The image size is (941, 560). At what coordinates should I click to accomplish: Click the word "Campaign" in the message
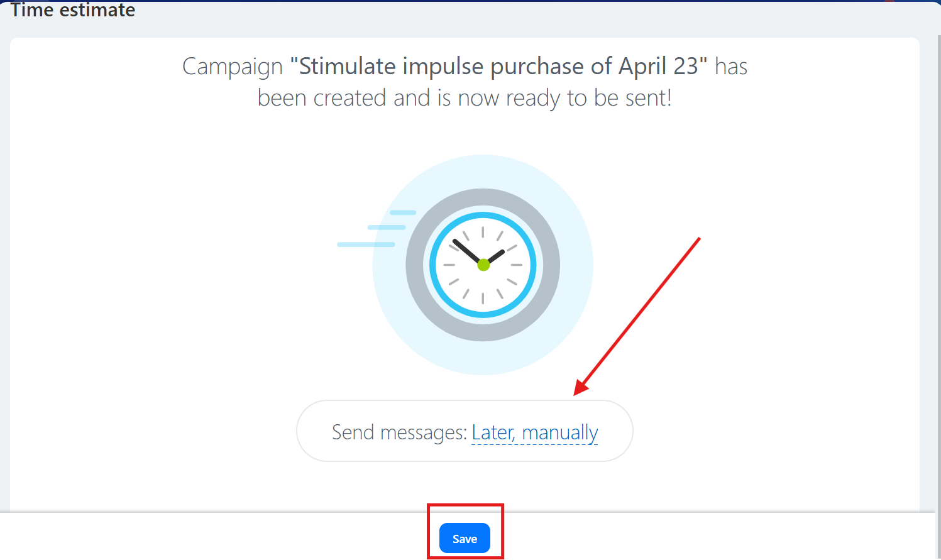(233, 67)
